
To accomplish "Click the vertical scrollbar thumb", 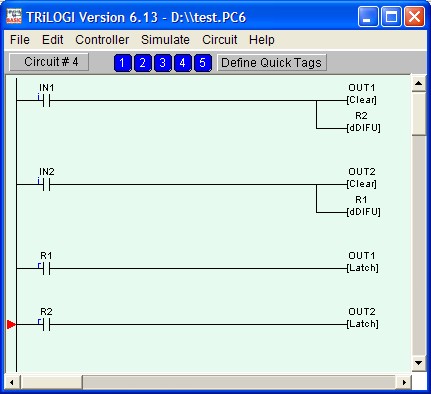I will tap(419, 114).
